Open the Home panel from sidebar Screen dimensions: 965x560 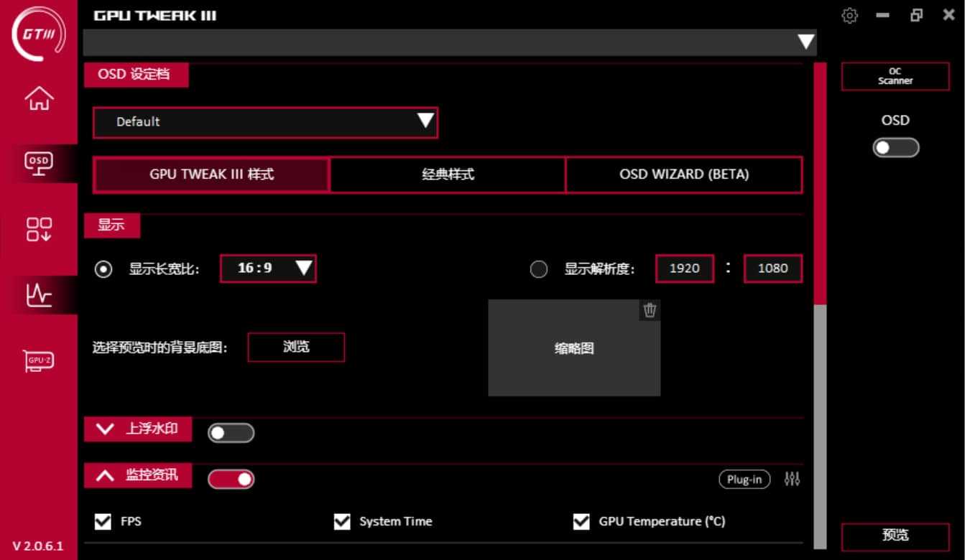pos(40,100)
